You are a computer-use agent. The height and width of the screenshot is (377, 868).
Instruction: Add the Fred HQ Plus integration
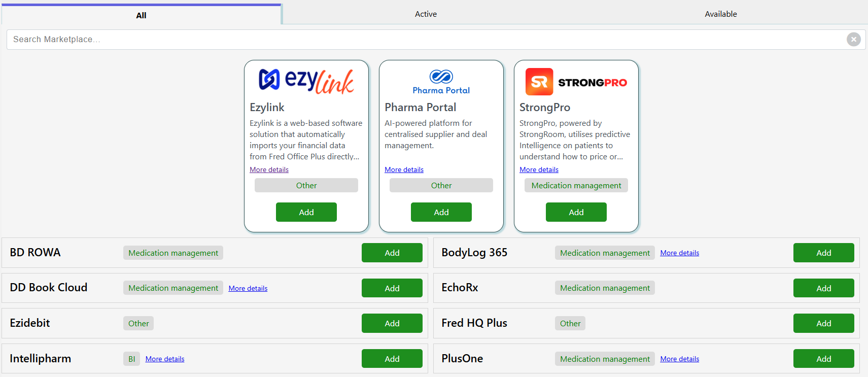[823, 323]
